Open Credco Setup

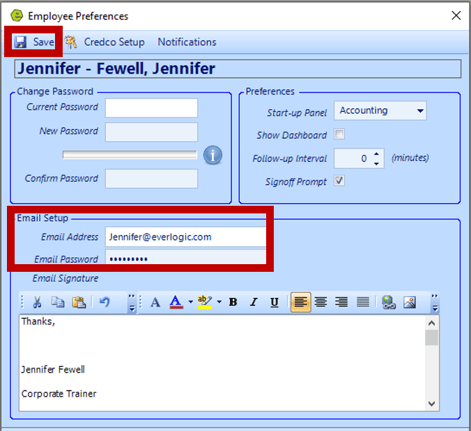click(x=105, y=42)
